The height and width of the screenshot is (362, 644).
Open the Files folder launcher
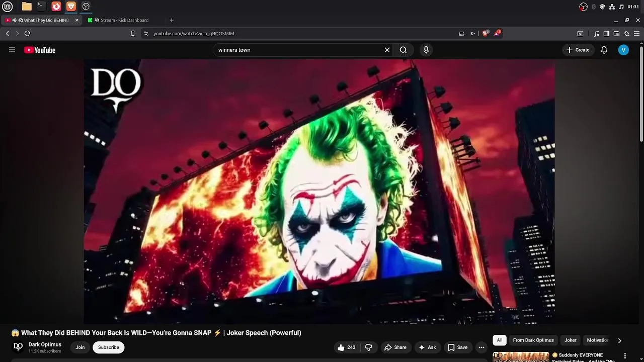pos(27,7)
